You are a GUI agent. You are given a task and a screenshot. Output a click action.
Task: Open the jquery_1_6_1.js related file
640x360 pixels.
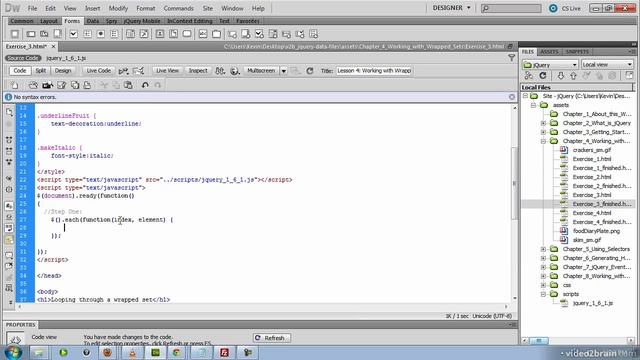(66, 58)
